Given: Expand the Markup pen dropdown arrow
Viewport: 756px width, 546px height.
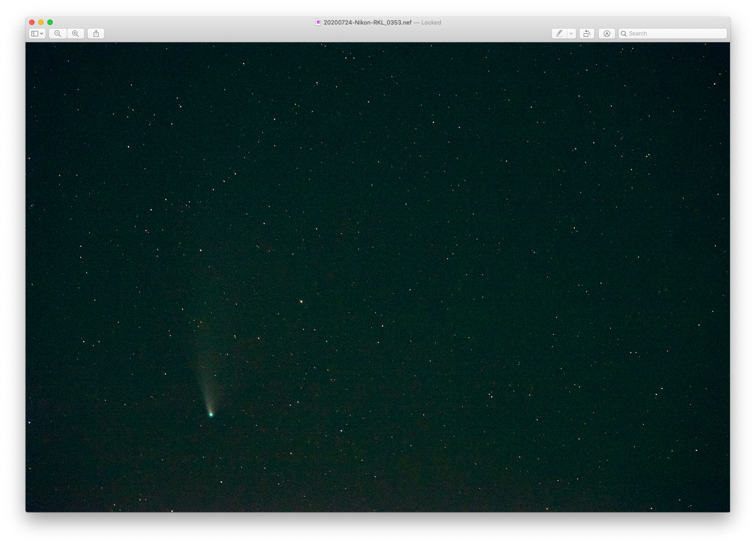Looking at the screenshot, I should 571,34.
